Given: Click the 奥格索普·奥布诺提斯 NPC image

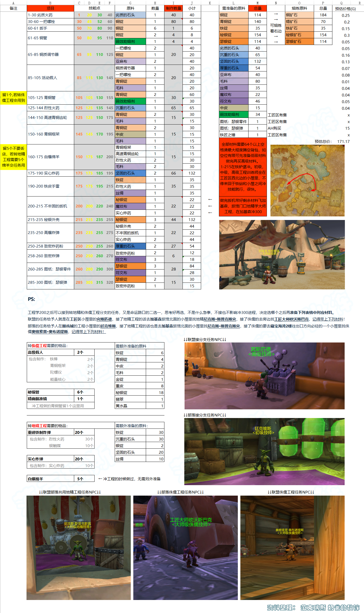Looking at the screenshot, I should [292, 548].
